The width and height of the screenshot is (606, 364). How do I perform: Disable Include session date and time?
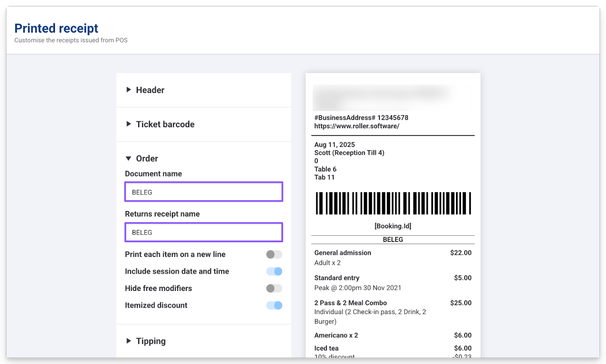point(274,271)
